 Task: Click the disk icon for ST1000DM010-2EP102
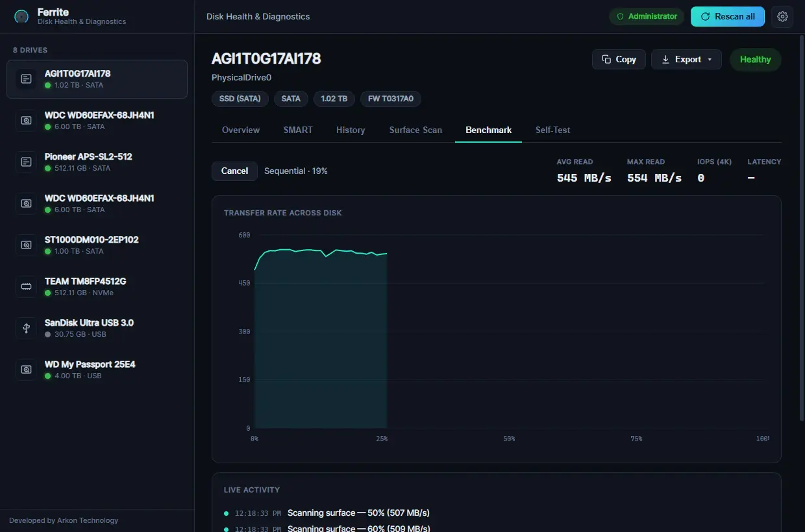click(26, 245)
